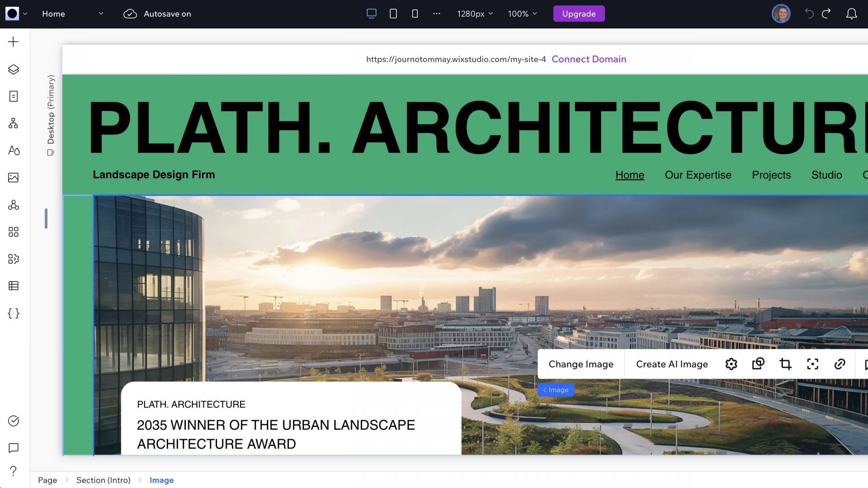868x488 pixels.
Task: Switch to tablet breakpoint view
Action: [393, 14]
